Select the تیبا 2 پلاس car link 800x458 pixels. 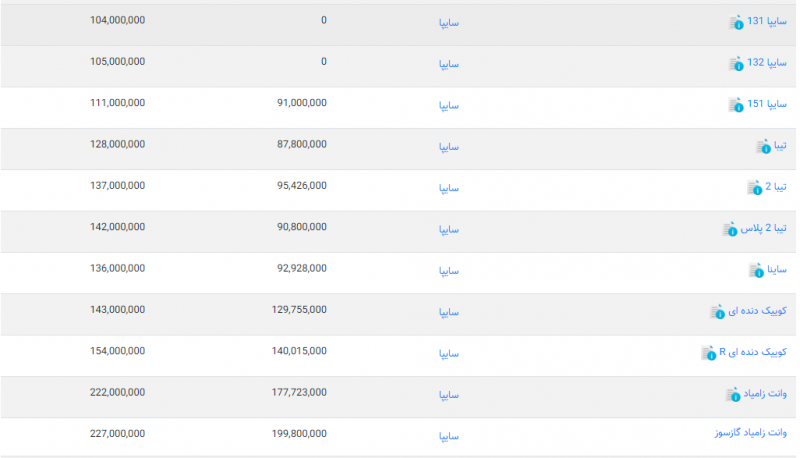pos(764,229)
